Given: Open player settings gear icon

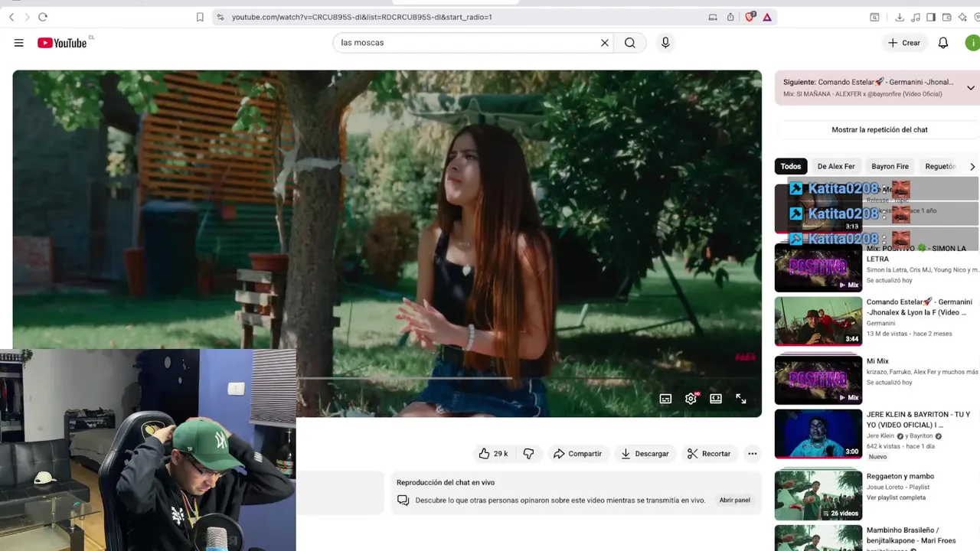Looking at the screenshot, I should point(691,399).
